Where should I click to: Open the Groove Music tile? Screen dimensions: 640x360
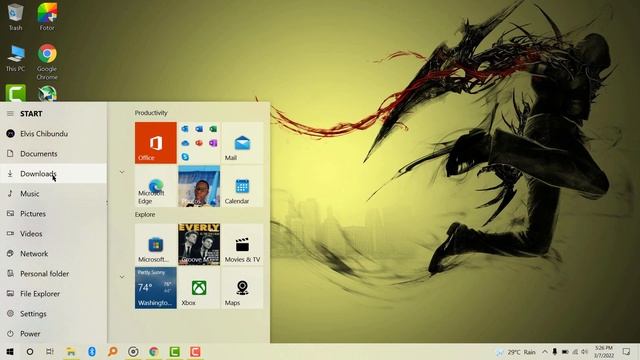point(199,244)
